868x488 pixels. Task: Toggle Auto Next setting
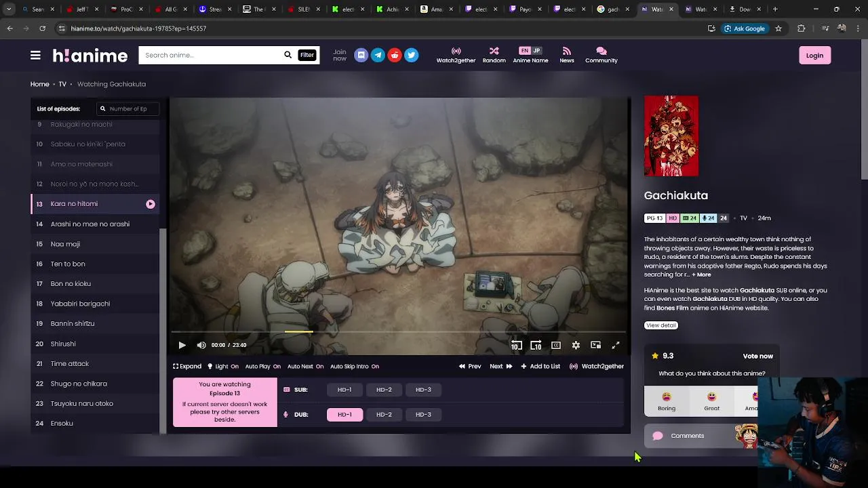click(x=306, y=366)
